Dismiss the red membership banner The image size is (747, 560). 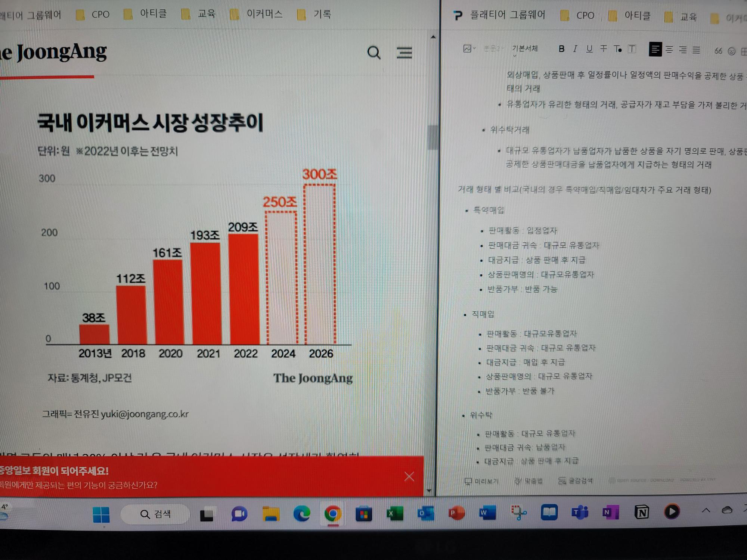pos(409,476)
